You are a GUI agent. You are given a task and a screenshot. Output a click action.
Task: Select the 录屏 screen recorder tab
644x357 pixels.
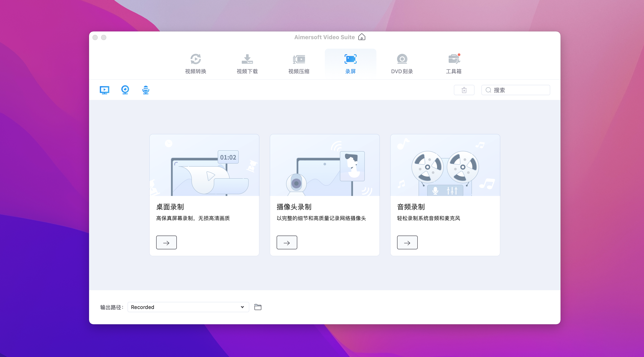click(x=350, y=64)
